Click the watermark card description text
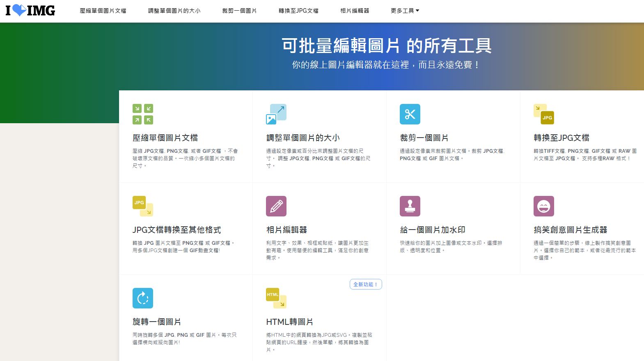Image resolution: width=644 pixels, height=361 pixels. pos(451,246)
